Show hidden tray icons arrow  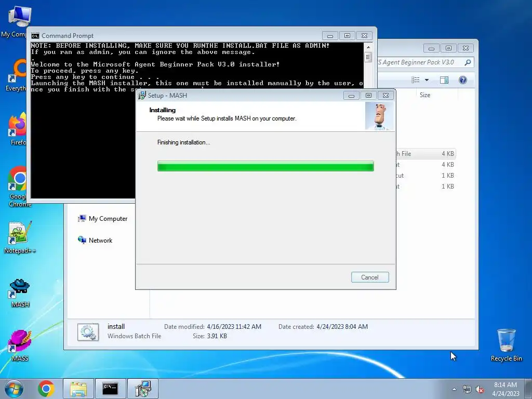[x=454, y=389]
